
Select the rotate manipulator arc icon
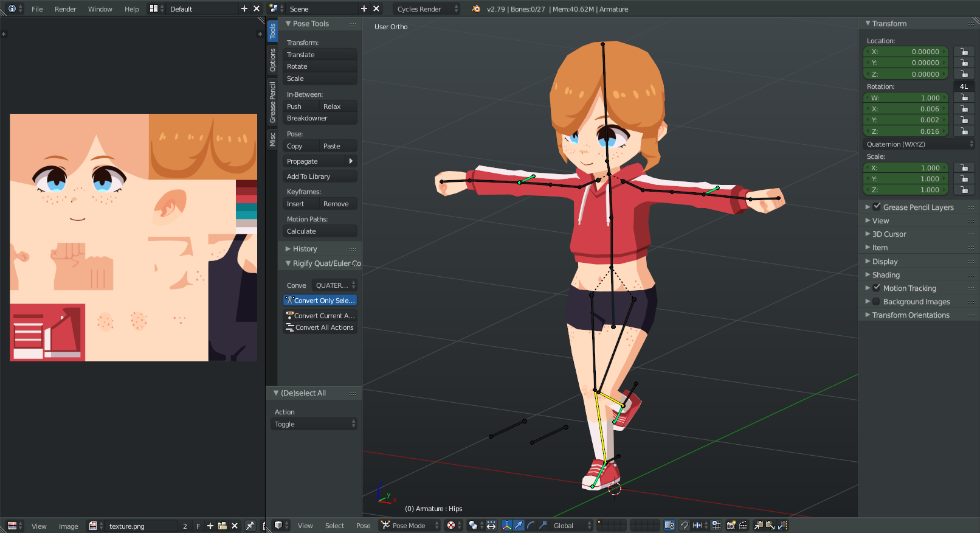coord(531,525)
